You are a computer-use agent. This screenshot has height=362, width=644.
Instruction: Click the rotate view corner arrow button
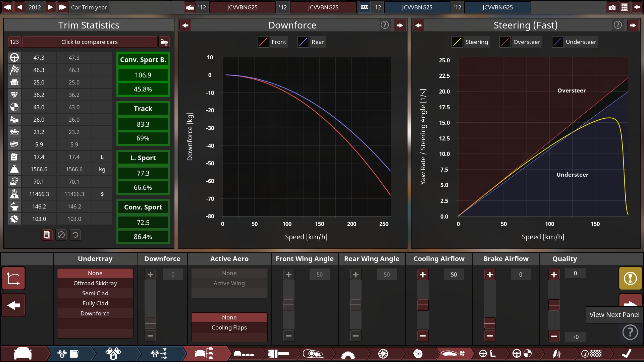(13, 278)
